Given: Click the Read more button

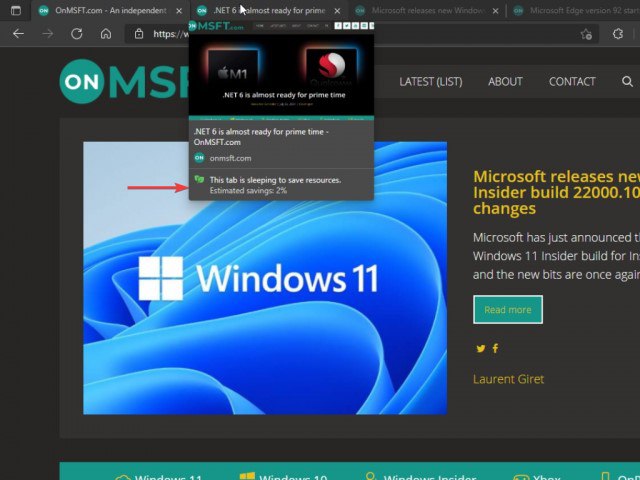Looking at the screenshot, I should tap(508, 310).
